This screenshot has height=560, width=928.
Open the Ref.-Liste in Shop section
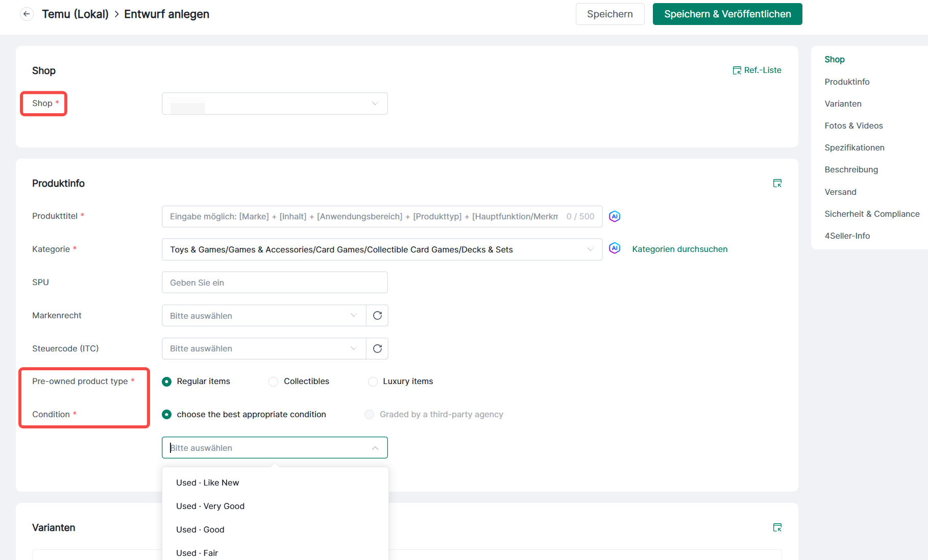(x=757, y=70)
